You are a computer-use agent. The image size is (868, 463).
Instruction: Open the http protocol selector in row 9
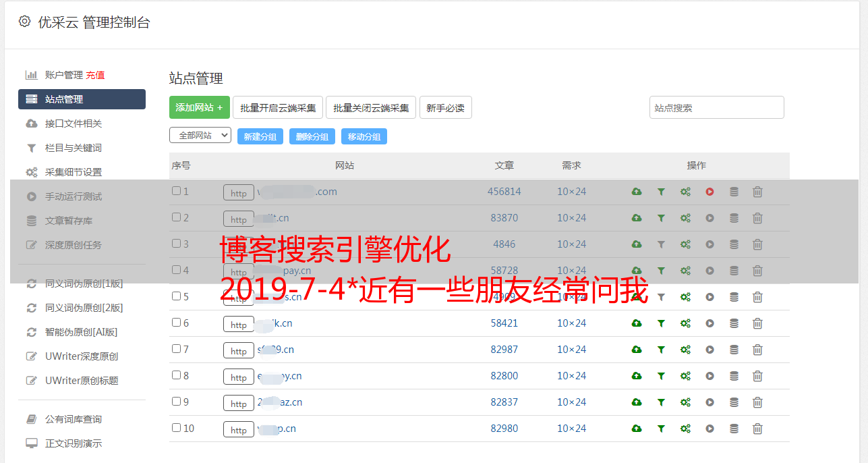(x=239, y=404)
